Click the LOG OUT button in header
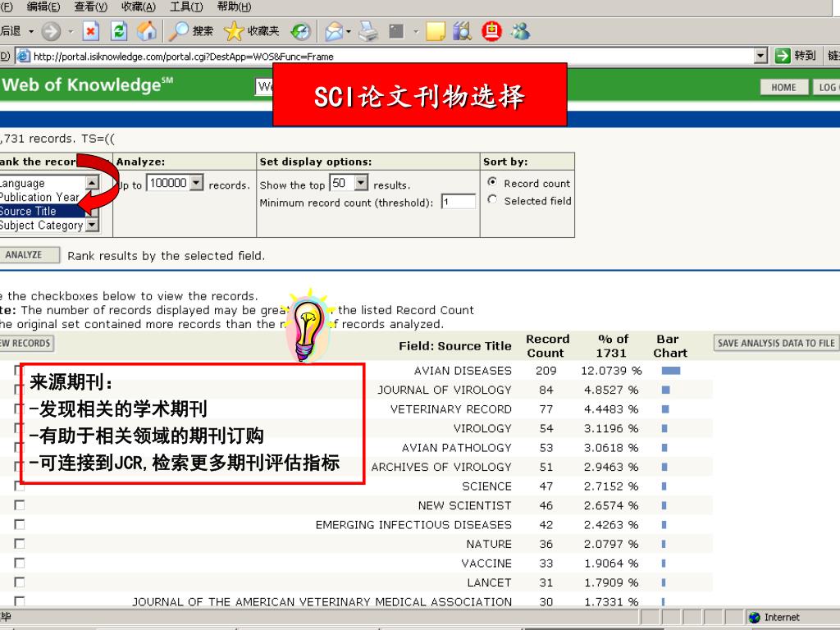The height and width of the screenshot is (630, 840). (827, 87)
